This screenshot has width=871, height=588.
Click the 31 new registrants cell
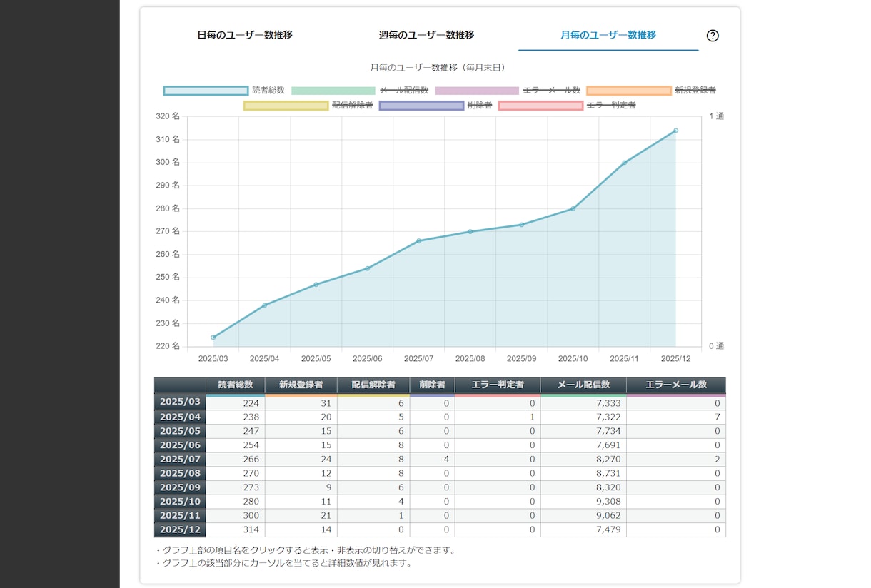[x=301, y=403]
